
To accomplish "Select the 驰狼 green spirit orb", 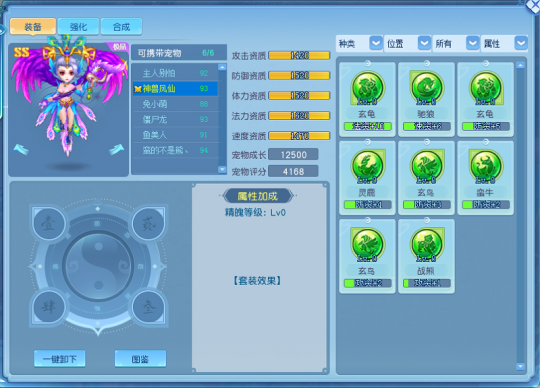I will coord(426,88).
